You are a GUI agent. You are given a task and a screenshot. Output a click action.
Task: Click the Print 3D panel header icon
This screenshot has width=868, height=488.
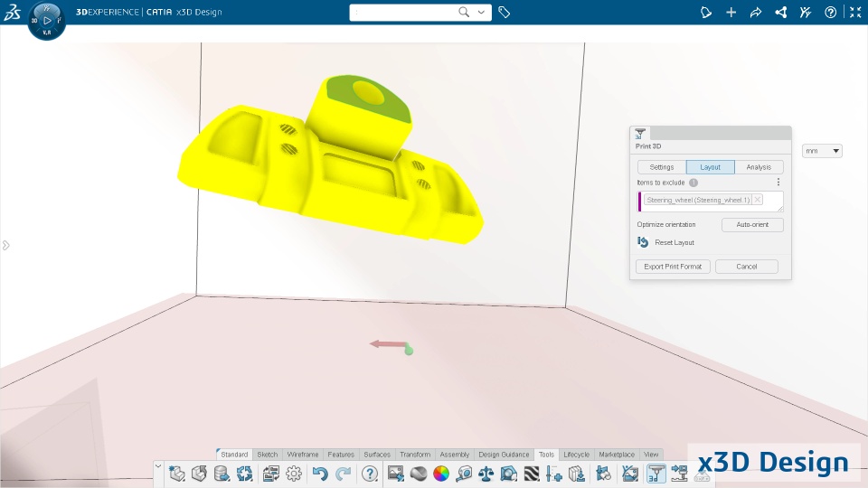640,134
